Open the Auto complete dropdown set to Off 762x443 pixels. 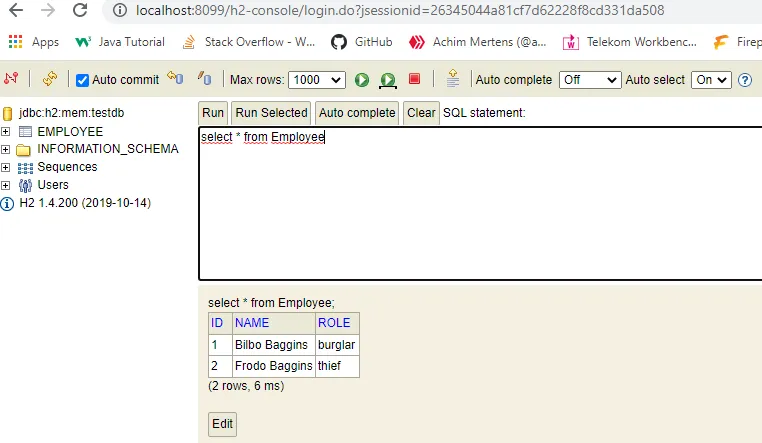590,80
